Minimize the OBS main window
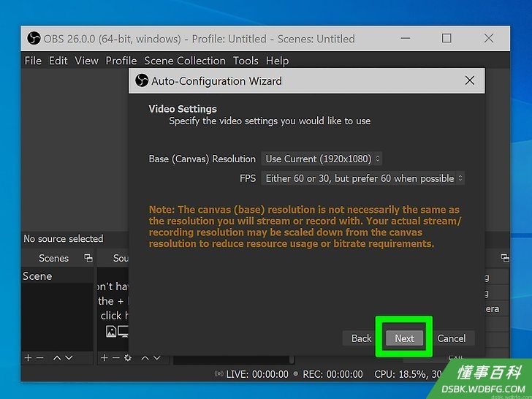 (x=406, y=38)
